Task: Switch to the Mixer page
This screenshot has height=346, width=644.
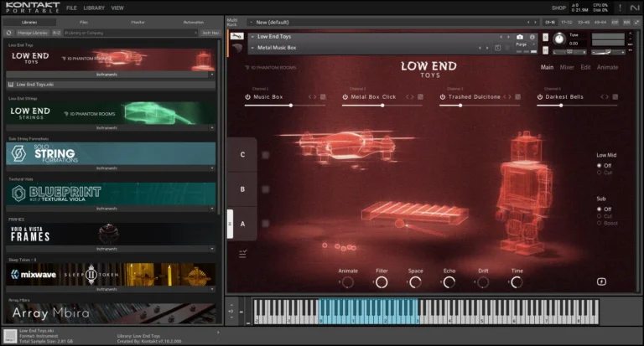Action: [x=567, y=67]
